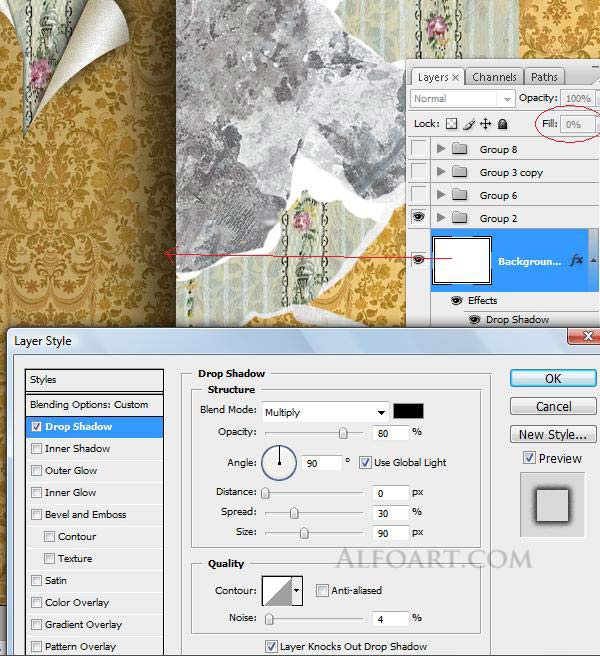Enable the Contour sub-style checkbox

[x=49, y=536]
